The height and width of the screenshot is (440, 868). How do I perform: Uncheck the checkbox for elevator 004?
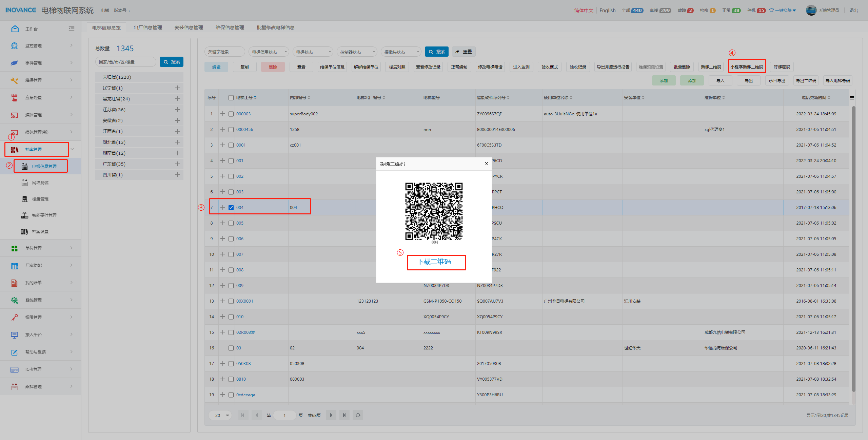pos(231,208)
